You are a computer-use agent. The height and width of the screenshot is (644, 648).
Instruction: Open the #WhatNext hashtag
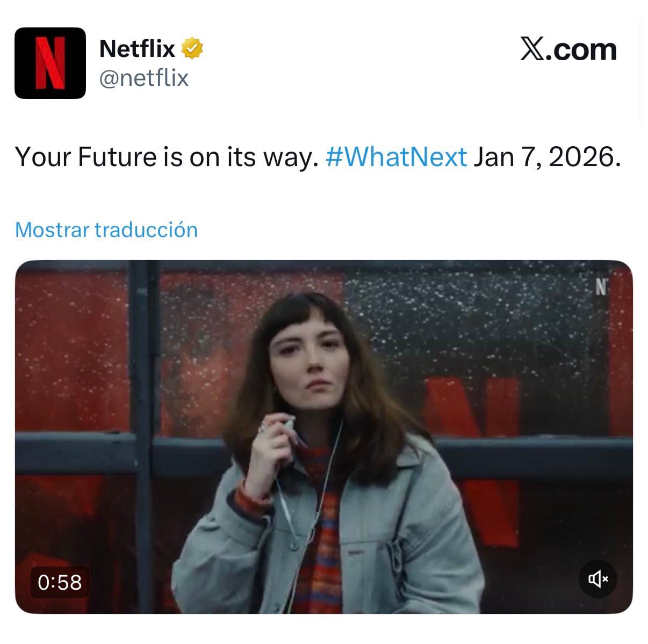click(x=397, y=157)
